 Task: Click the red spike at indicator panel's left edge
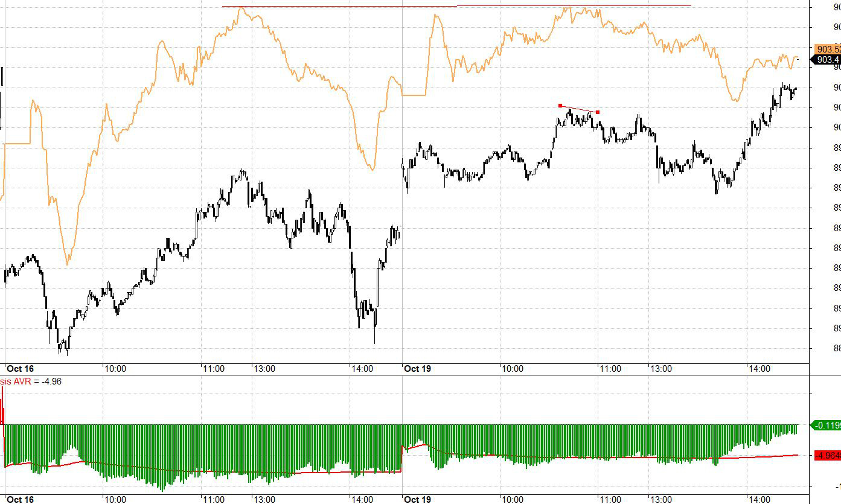pyautogui.click(x=2, y=406)
